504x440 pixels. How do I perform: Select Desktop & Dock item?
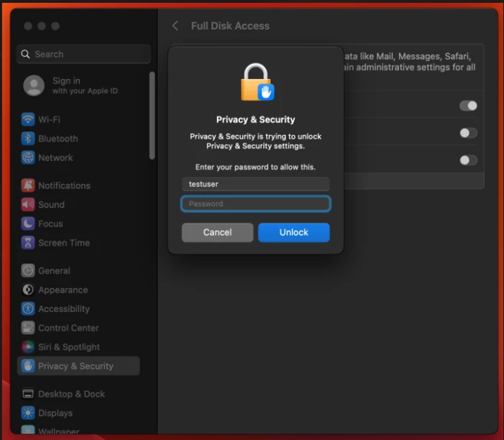[x=71, y=394]
